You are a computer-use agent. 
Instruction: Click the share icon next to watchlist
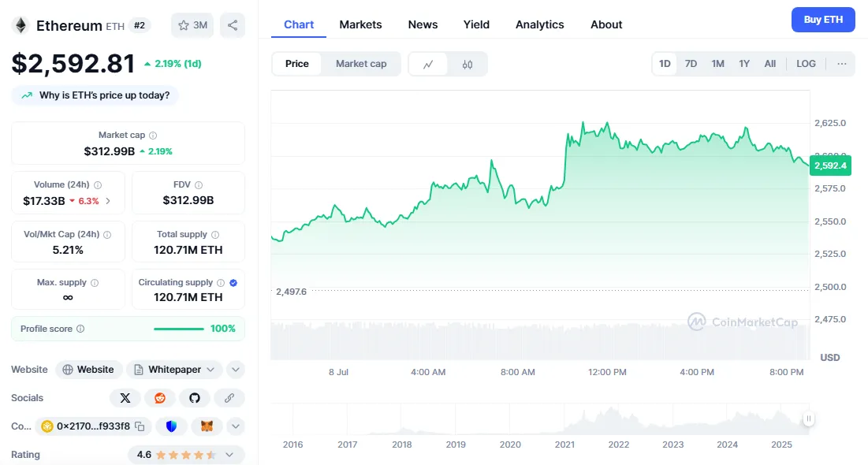pos(233,25)
